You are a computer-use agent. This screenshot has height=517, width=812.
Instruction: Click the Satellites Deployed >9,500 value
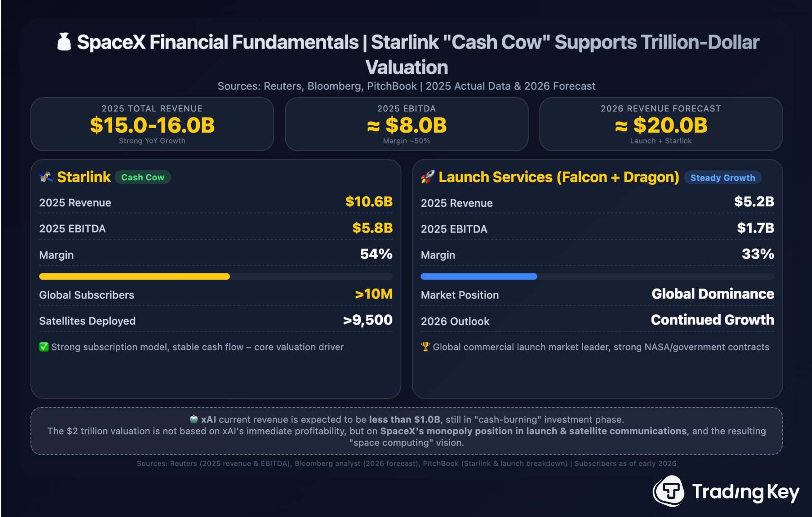(x=367, y=320)
